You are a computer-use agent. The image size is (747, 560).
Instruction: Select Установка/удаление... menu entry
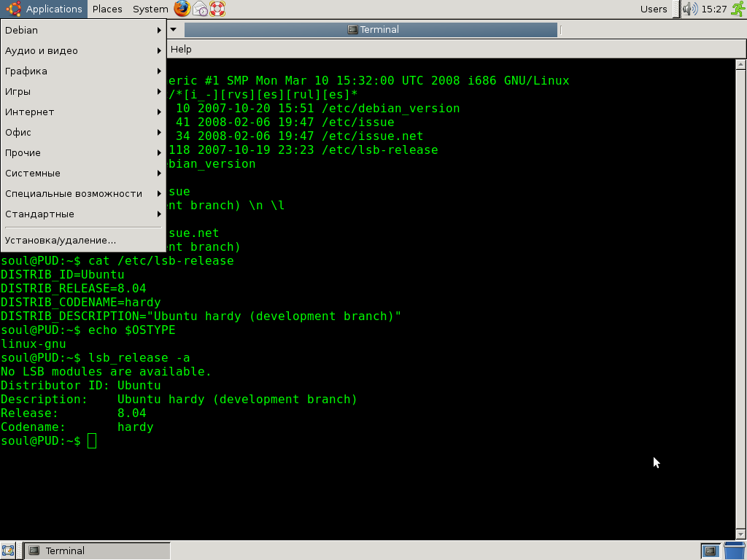(x=83, y=241)
